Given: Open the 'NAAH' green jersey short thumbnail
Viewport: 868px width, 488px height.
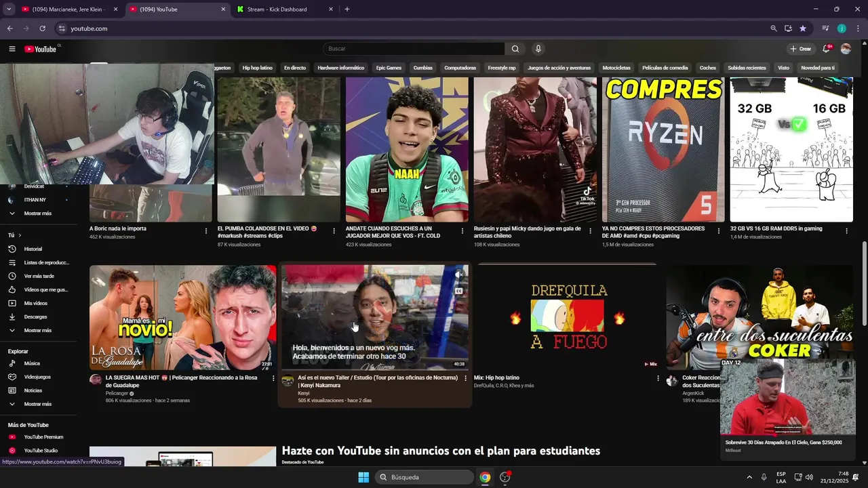Looking at the screenshot, I should point(407,149).
